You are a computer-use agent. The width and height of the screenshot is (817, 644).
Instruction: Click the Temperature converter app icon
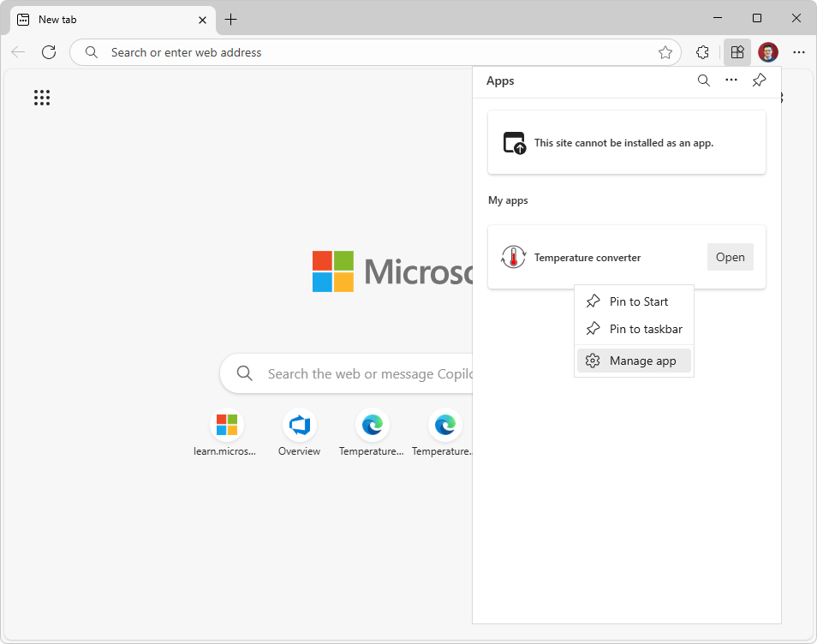click(x=513, y=257)
